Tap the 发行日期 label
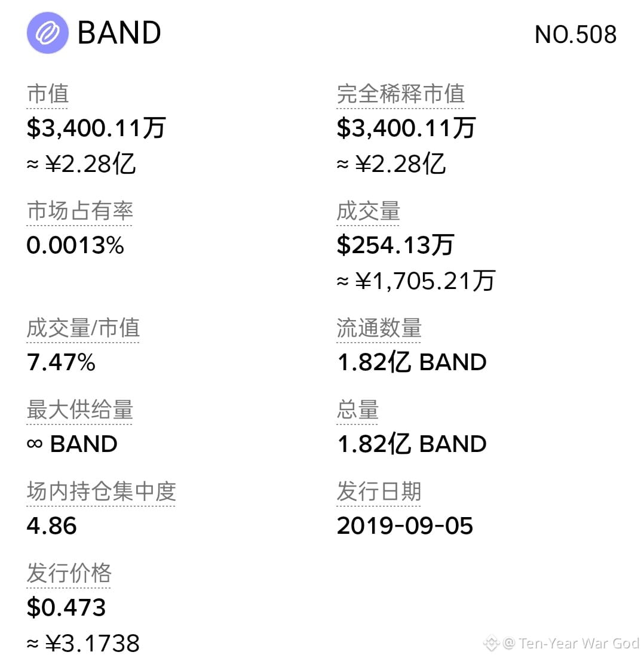 click(x=379, y=491)
